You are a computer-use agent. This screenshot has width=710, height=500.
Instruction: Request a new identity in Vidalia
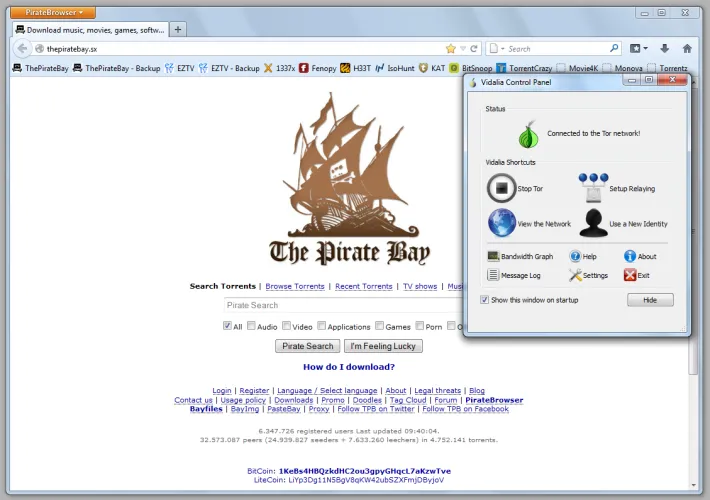coord(593,223)
